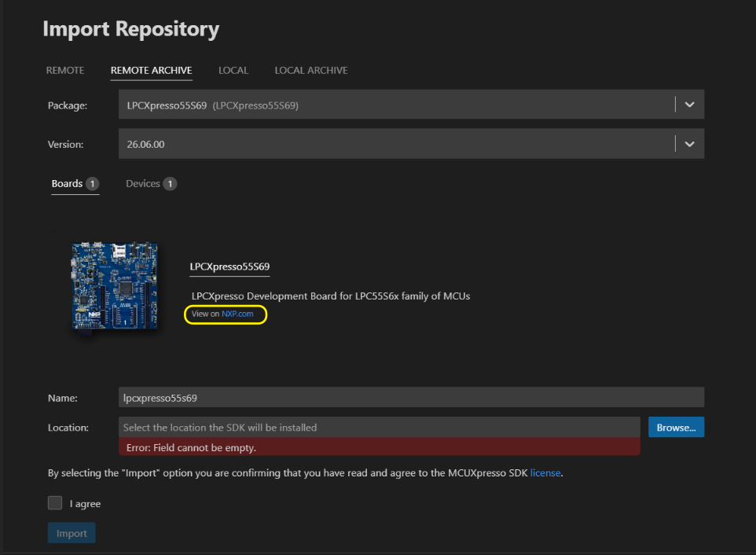Check the I agree checkbox
The image size is (756, 555).
tap(55, 503)
